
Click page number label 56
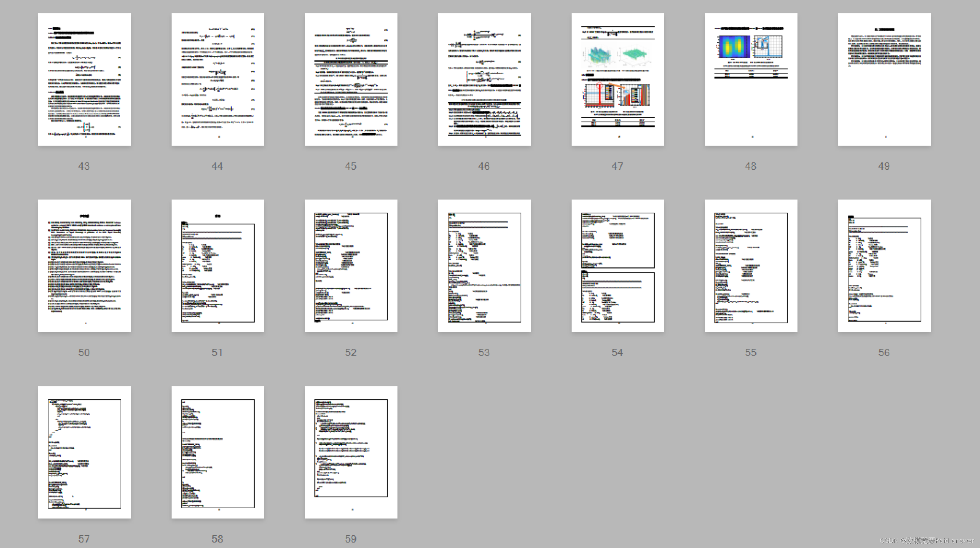pos(884,352)
